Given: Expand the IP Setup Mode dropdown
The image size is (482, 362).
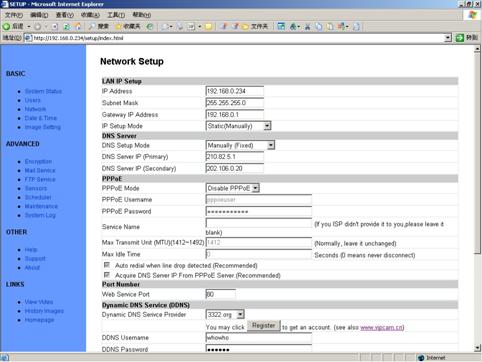Looking at the screenshot, I should 267,126.
